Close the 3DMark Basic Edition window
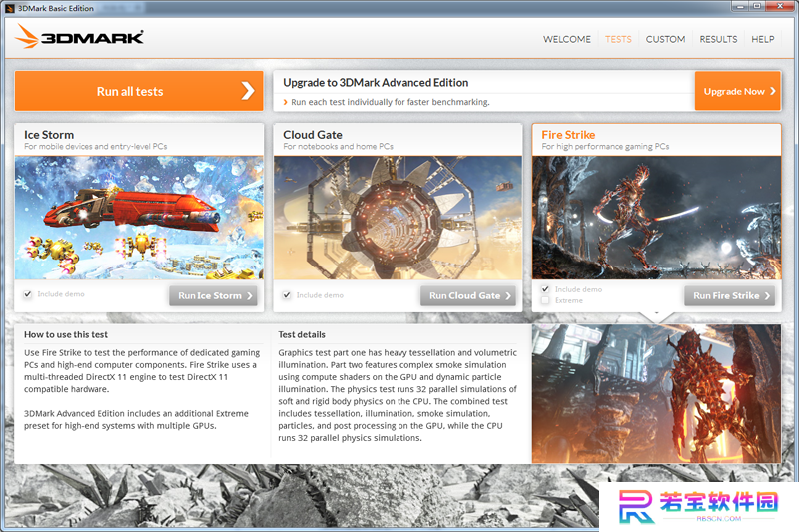 pos(780,6)
